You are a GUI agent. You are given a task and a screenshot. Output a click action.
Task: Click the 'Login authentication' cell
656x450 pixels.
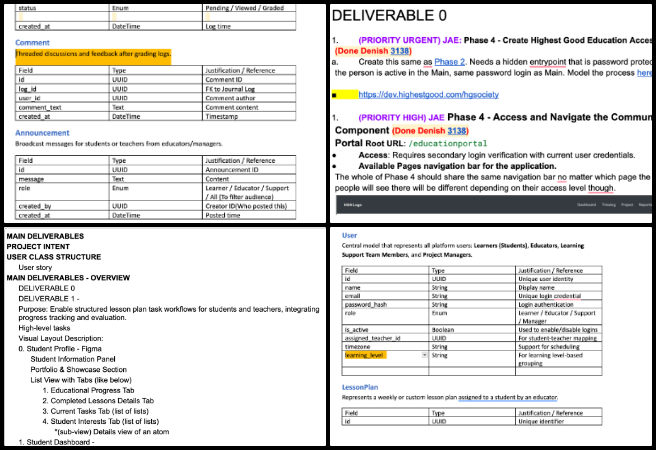click(x=559, y=304)
